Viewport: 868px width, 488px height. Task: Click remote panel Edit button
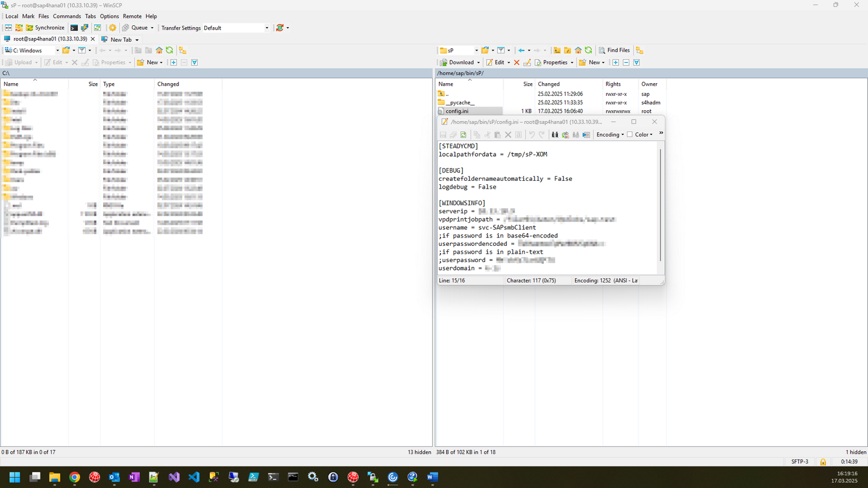pos(495,62)
